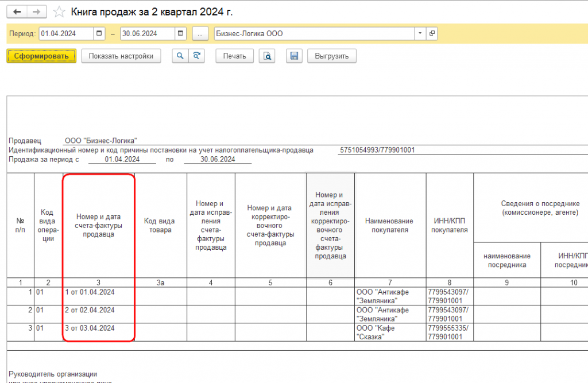Click column header 'Код вида товара'
The image size is (588, 383).
[x=161, y=226]
